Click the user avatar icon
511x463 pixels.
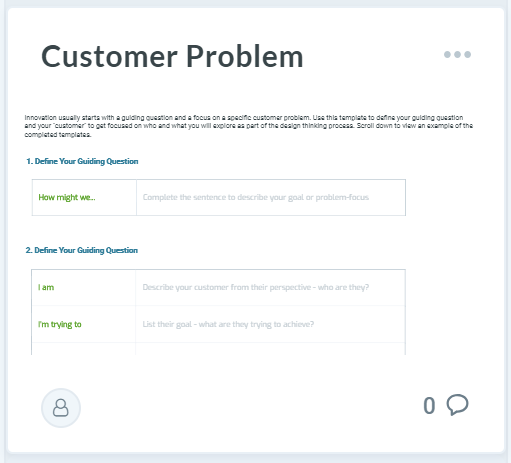click(x=61, y=408)
